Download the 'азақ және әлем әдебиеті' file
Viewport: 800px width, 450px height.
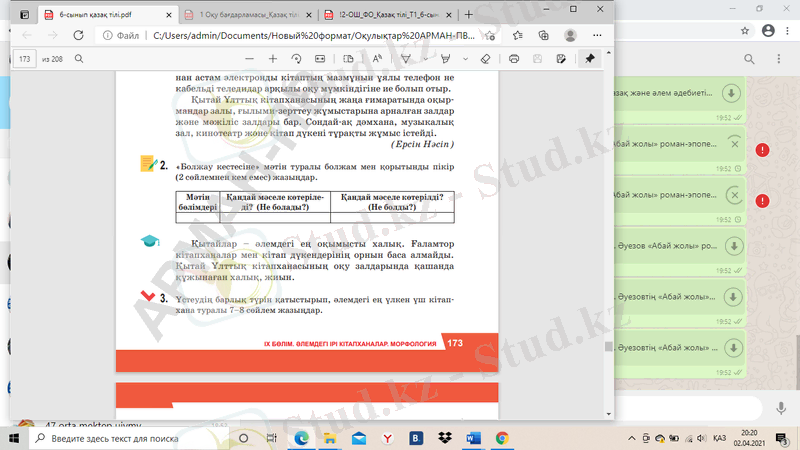click(x=732, y=94)
